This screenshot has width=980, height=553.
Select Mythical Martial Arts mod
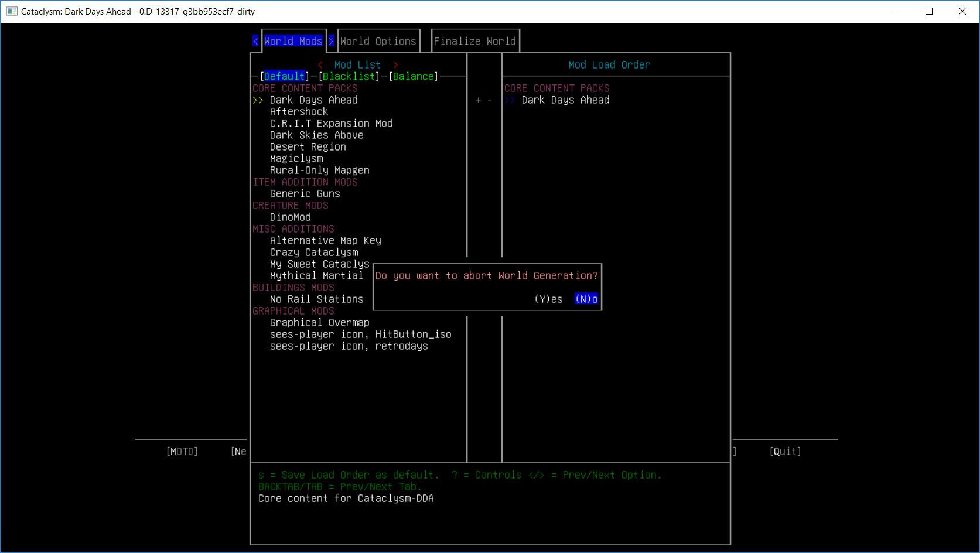click(316, 276)
